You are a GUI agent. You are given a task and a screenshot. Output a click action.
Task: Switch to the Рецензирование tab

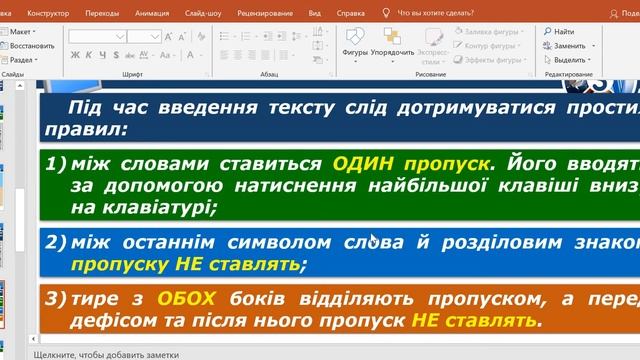(265, 13)
